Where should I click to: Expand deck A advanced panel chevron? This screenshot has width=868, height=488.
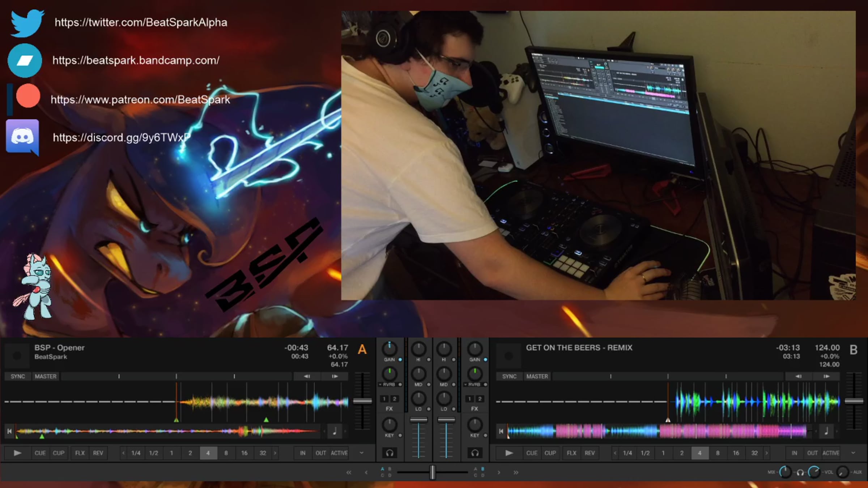[361, 453]
